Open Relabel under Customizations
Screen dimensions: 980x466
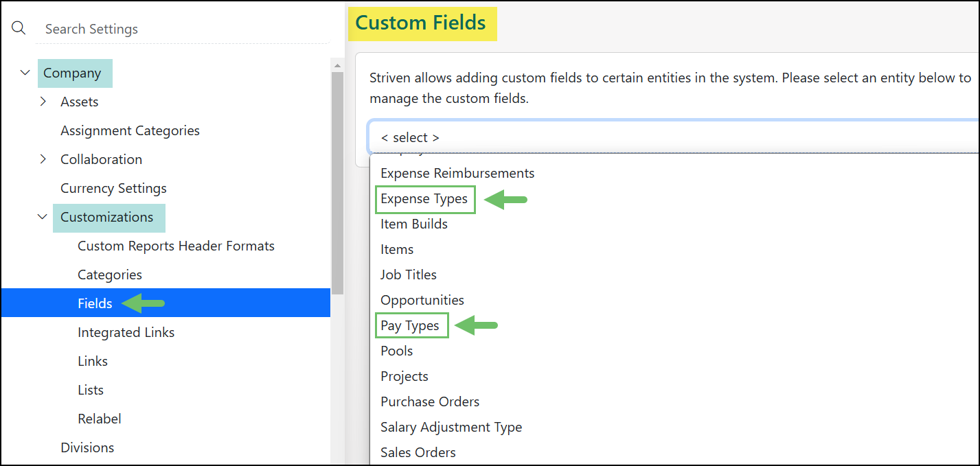pos(100,419)
